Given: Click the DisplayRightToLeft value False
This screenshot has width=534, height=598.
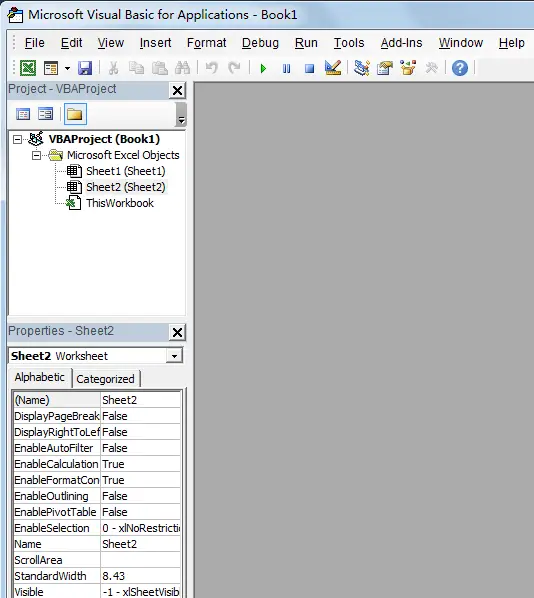Looking at the screenshot, I should pyautogui.click(x=140, y=432).
